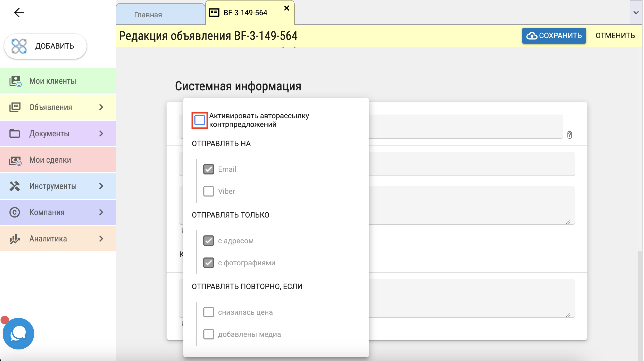
Task: Open the Инструменты menu item
Action: coord(58,186)
